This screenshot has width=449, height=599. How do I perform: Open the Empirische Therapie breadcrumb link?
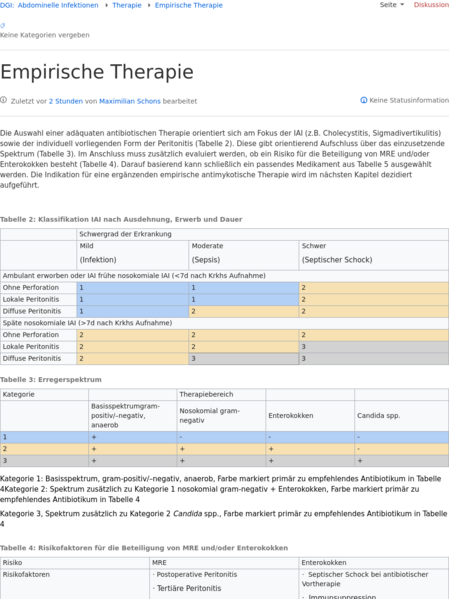pyautogui.click(x=189, y=5)
